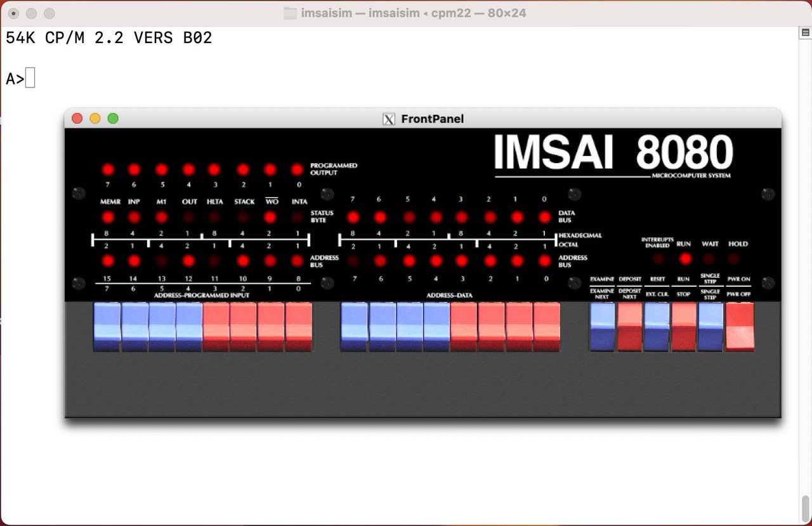This screenshot has height=526, width=812.
Task: Click the X11 icon in the FrontPanel title bar
Action: click(388, 119)
